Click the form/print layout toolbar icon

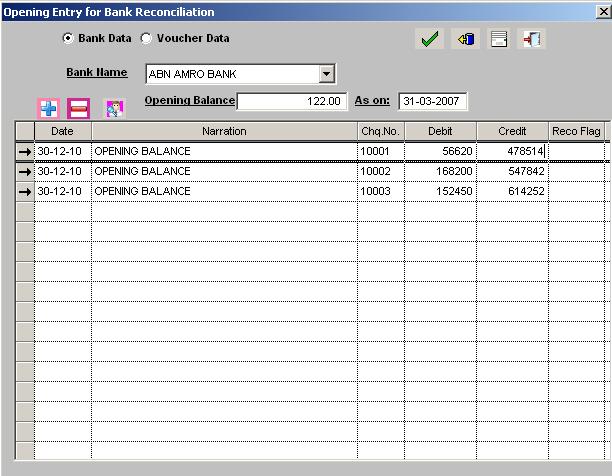click(499, 39)
